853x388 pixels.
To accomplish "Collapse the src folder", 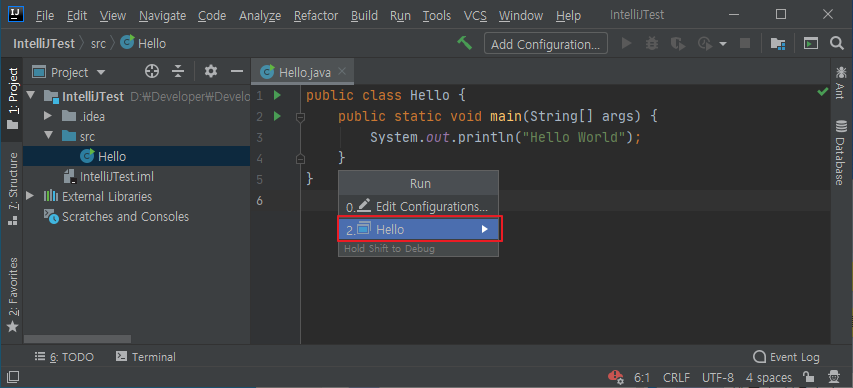I will pyautogui.click(x=48, y=136).
